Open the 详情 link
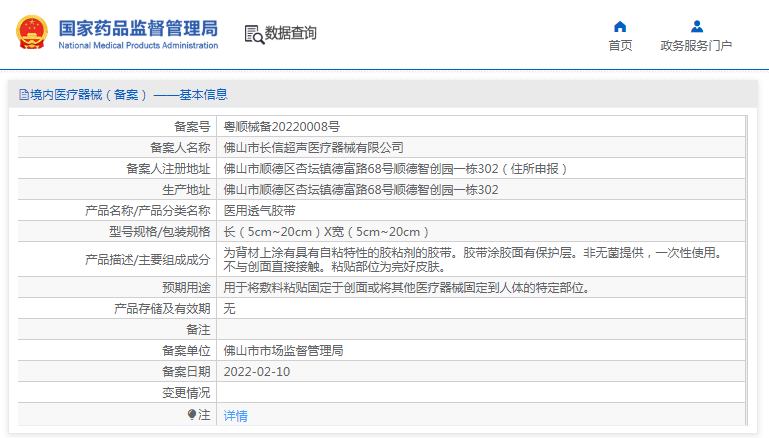 235,416
